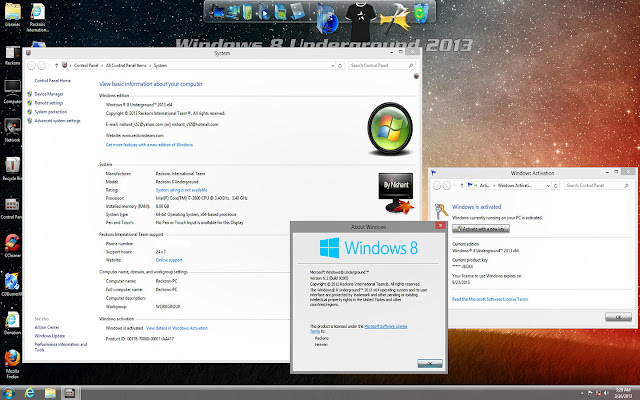Screen dimensions: 640x400
Task: Open Device Manager from the sidebar
Action: pyautogui.click(x=49, y=94)
